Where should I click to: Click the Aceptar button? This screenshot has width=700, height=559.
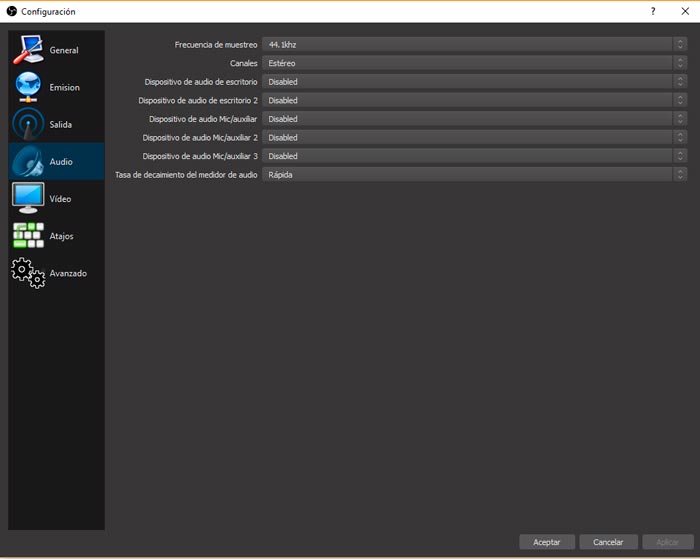(547, 542)
